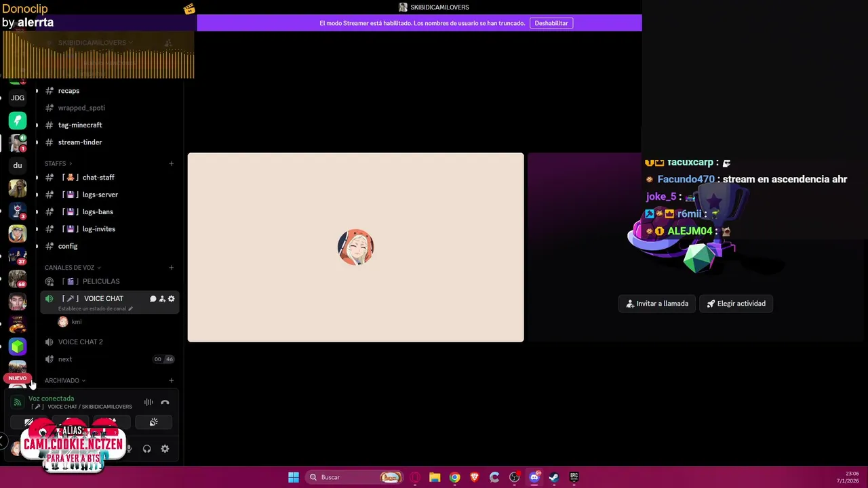This screenshot has width=868, height=488.
Task: Edit the channel status pencil icon
Action: pyautogui.click(x=130, y=308)
